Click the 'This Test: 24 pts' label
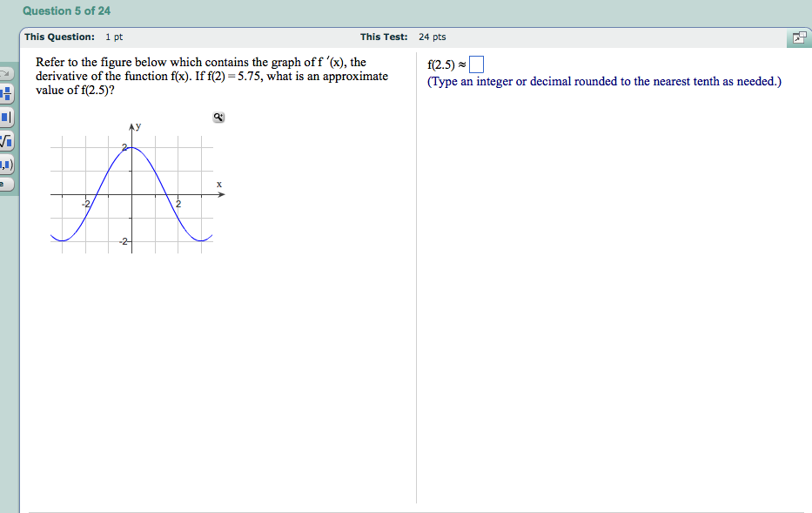812x513 pixels. click(403, 37)
